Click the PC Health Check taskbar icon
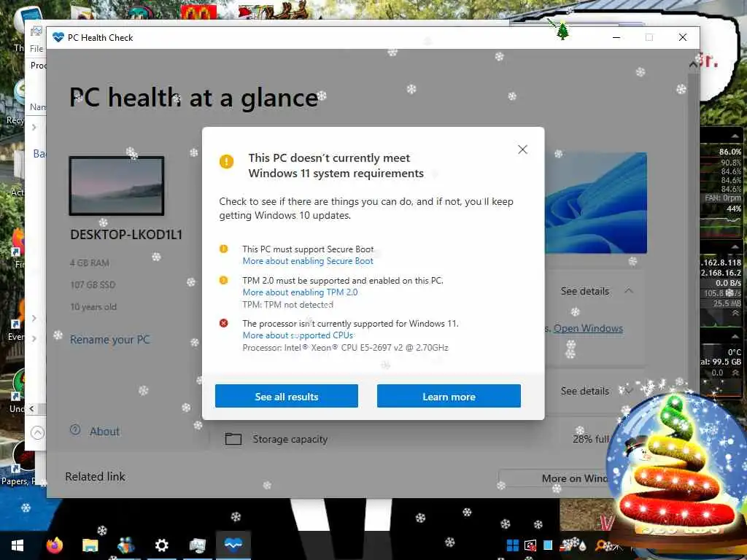The image size is (747, 560). pyautogui.click(x=233, y=544)
